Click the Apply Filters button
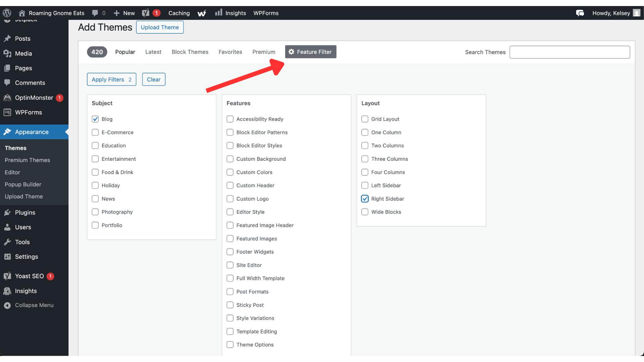This screenshot has width=644, height=362. click(x=111, y=79)
